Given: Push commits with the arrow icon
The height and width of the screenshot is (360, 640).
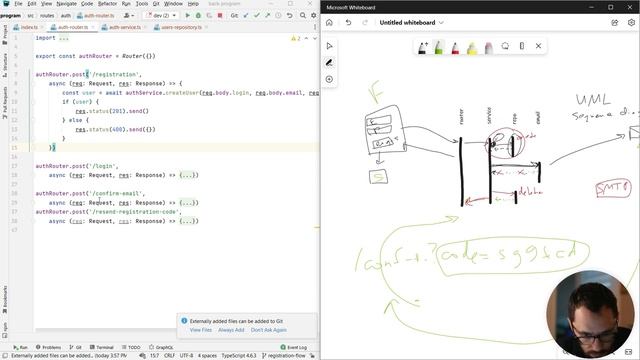Looking at the screenshot, I should click(267, 16).
